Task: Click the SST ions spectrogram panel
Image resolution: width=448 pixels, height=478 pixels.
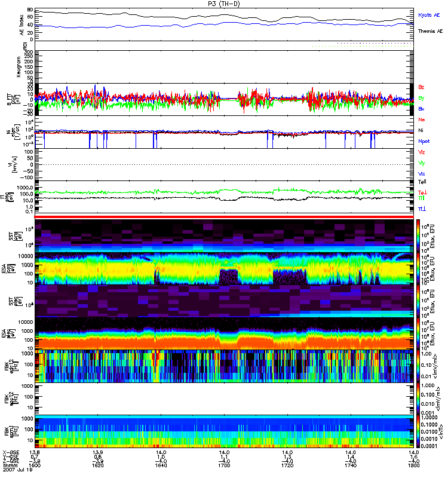Action: click(224, 235)
